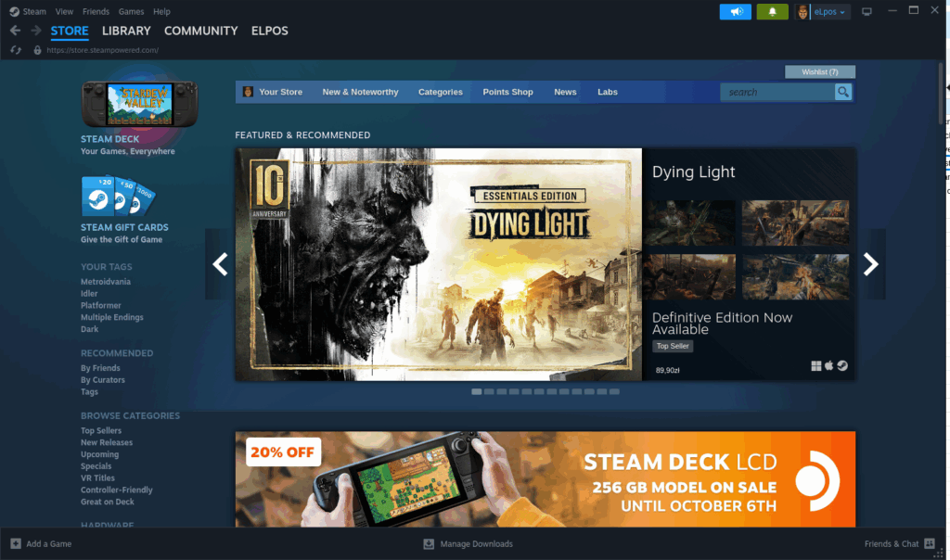
Task: Click the Windows platform icon on Dying Light
Action: pyautogui.click(x=816, y=365)
